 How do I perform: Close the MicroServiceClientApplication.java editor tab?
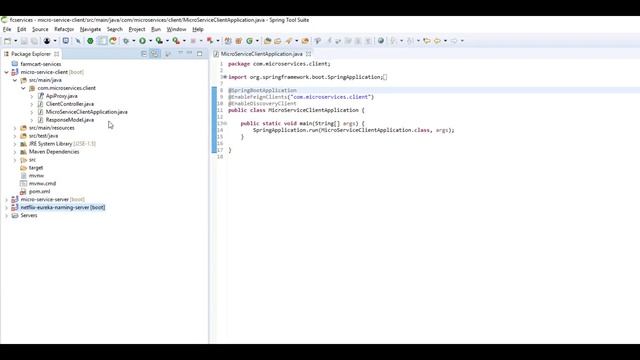(x=309, y=54)
